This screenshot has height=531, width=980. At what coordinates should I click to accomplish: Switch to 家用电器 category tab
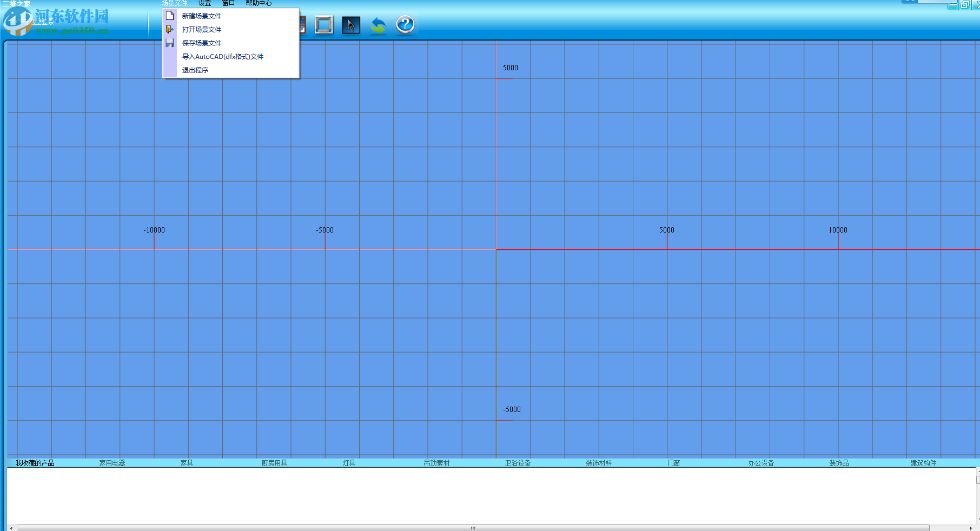point(112,463)
